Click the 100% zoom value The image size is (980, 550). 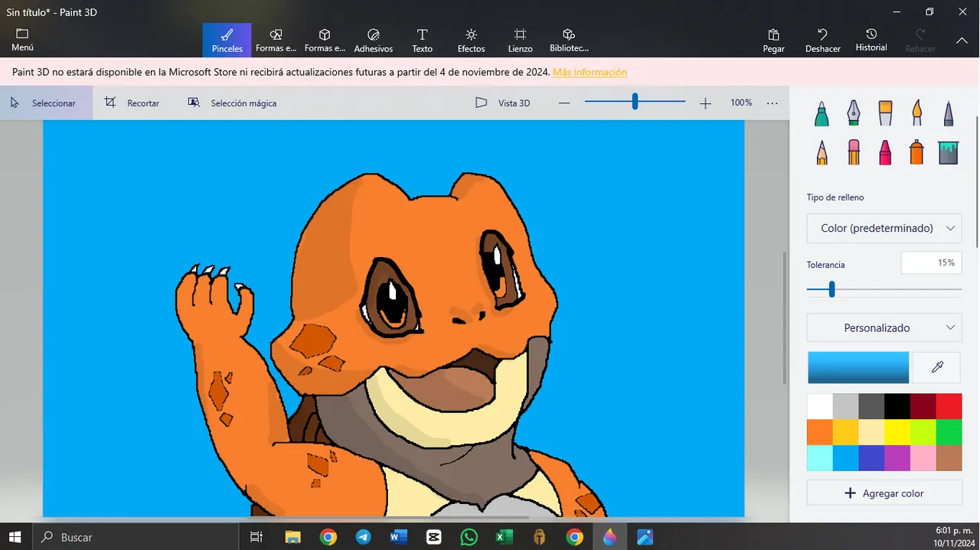pos(741,103)
